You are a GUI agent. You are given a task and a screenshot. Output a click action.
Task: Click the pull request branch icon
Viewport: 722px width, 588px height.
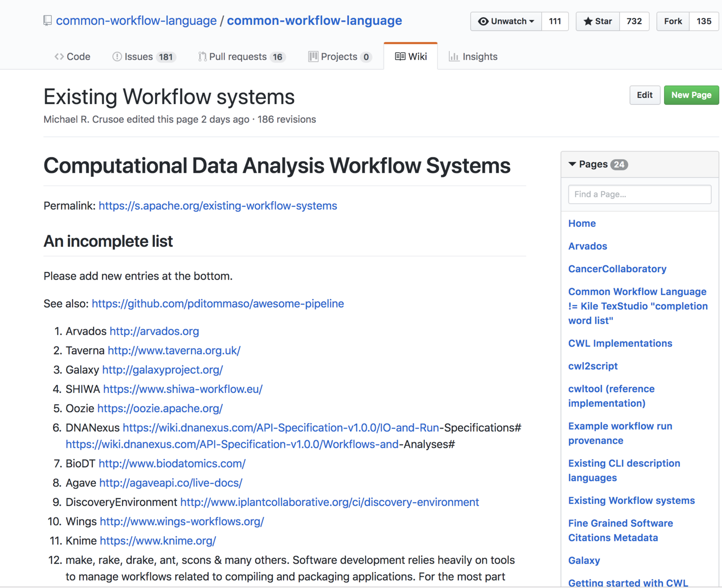(x=202, y=57)
